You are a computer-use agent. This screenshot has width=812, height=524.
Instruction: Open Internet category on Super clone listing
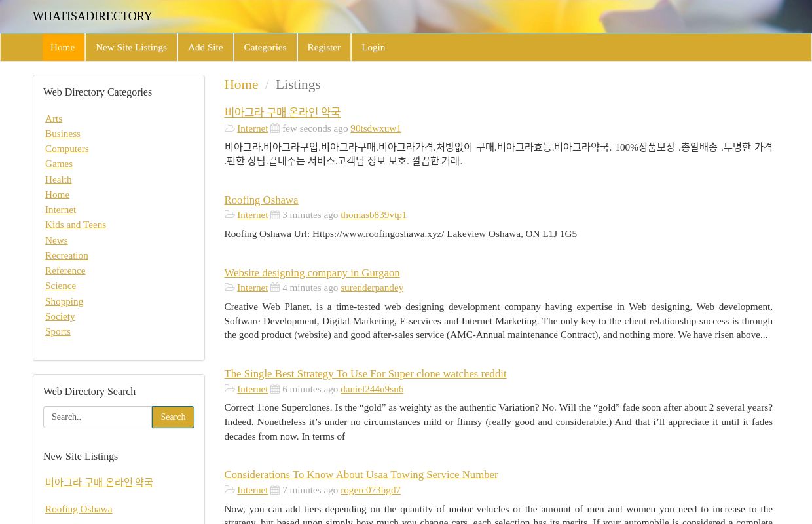tap(252, 389)
